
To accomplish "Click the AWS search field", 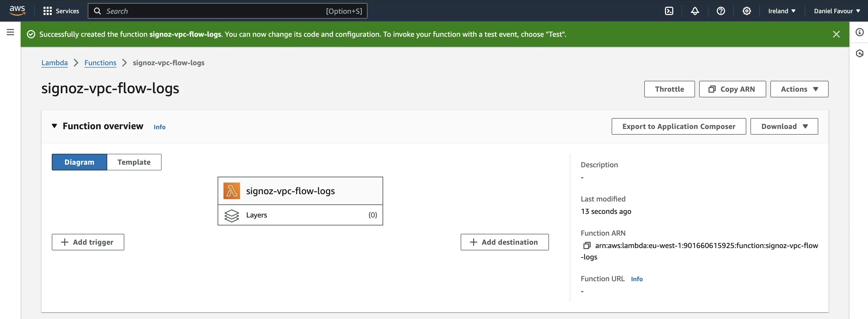I will 227,11.
